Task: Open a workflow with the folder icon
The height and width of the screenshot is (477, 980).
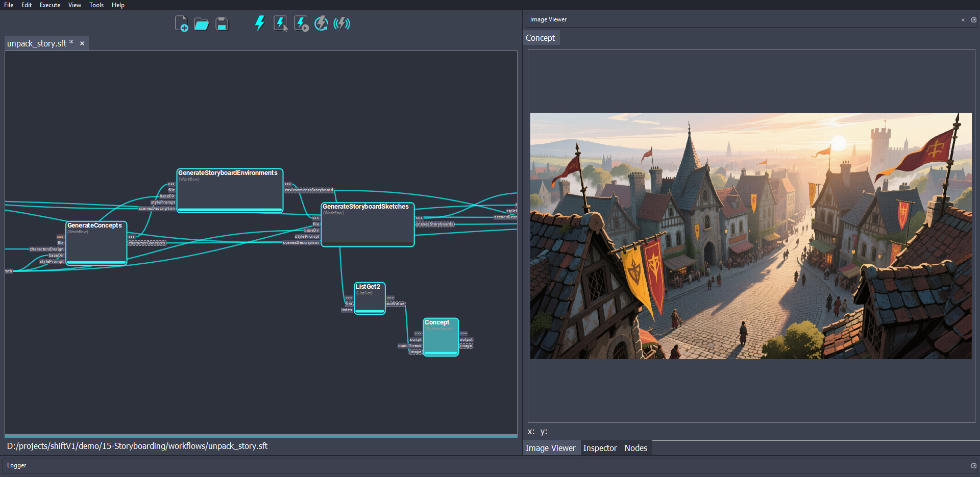Action: point(202,24)
